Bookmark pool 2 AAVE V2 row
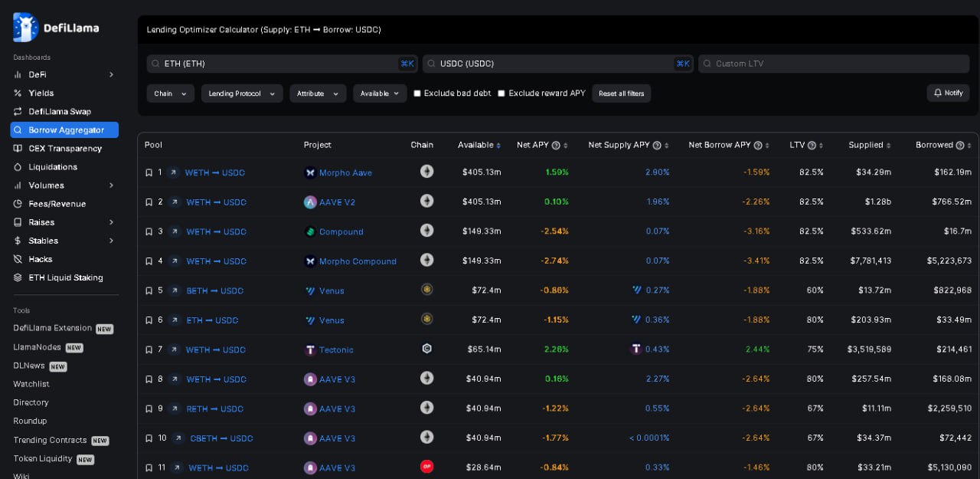Screen dimensions: 980x479 point(149,202)
